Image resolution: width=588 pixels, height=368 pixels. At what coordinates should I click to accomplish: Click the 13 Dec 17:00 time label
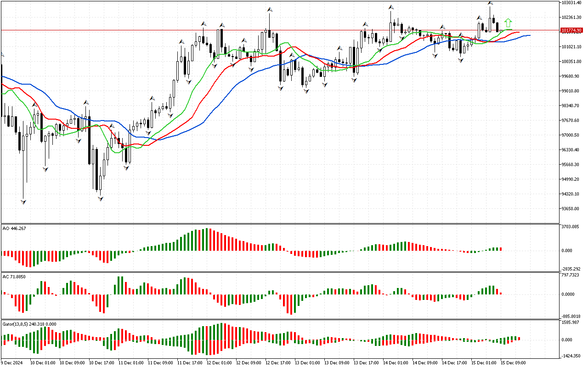366,363
